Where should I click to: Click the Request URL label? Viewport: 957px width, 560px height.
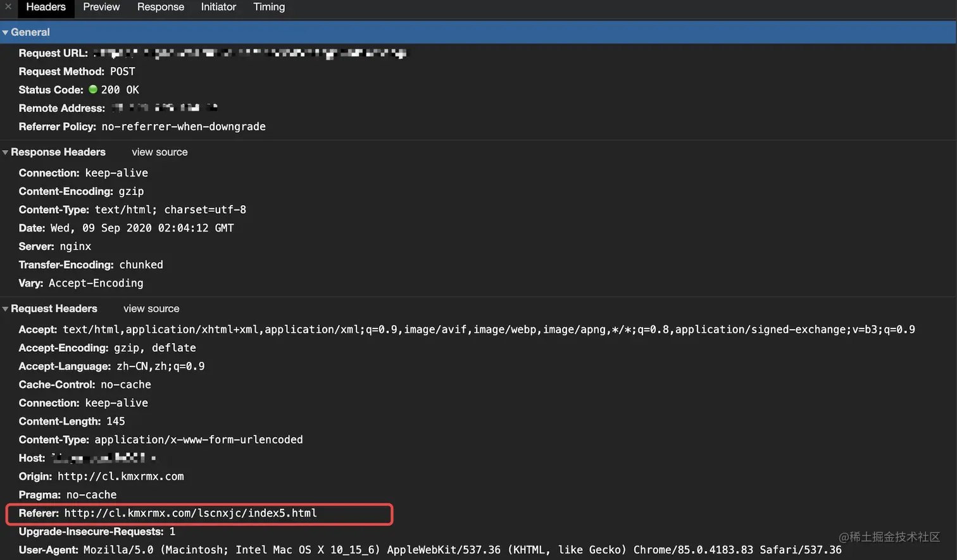pos(53,53)
